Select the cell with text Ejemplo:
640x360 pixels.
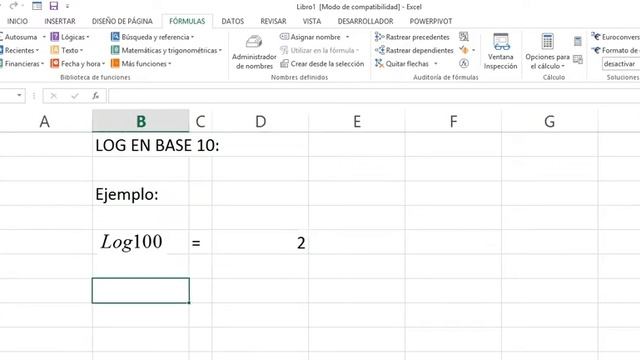[x=141, y=194]
